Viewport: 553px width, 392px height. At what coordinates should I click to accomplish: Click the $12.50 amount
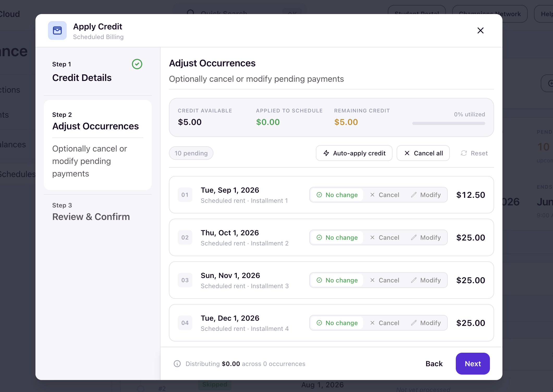pos(471,195)
